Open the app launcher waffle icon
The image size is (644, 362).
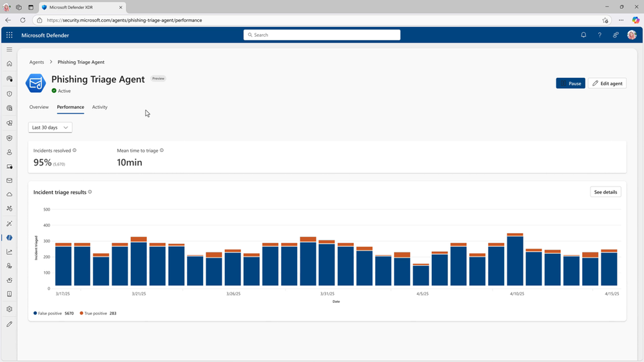[x=10, y=35]
